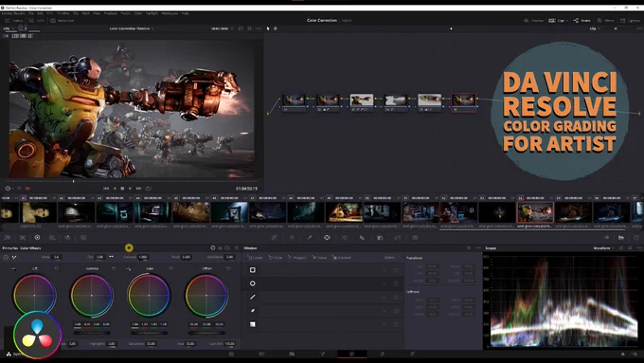
Task: Open the Media Pool panel
Action: (62, 20)
